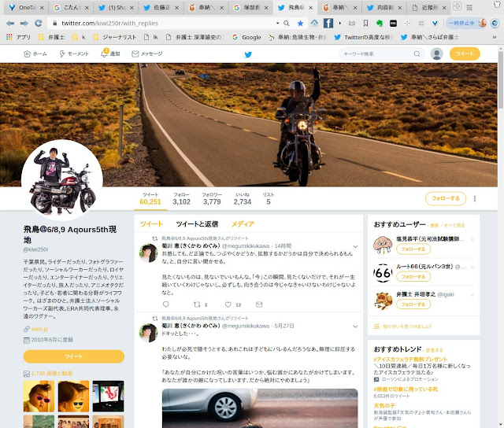Screen dimensions: 504x428
Task: Open new tab with plus icon
Action: (457, 6)
